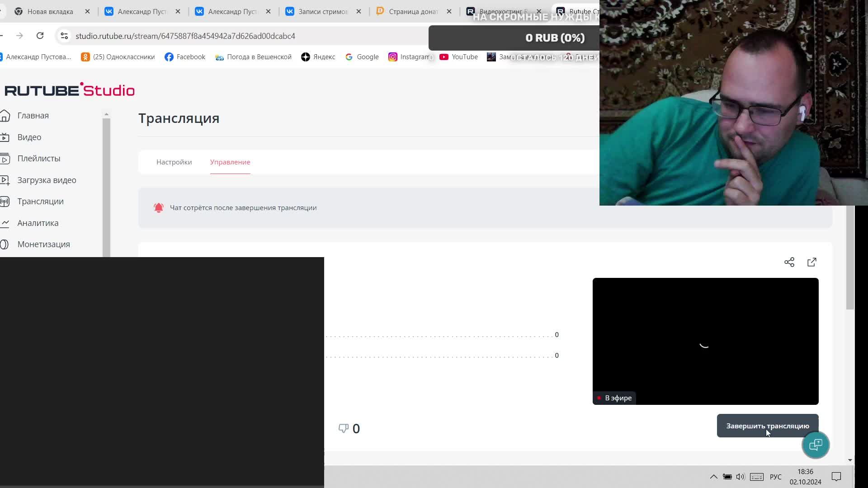Open the stream in a new window icon

click(811, 262)
